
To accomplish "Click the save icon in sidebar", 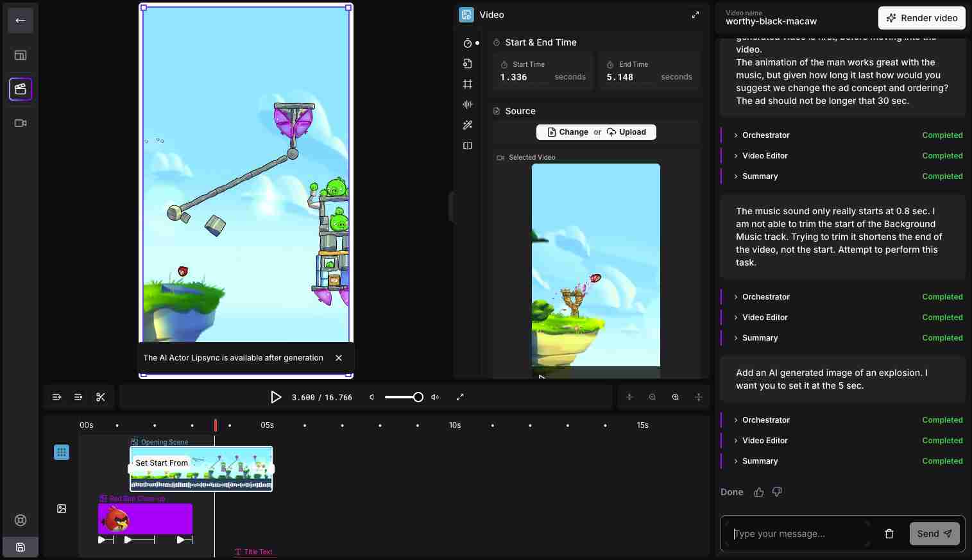I will click(x=21, y=547).
